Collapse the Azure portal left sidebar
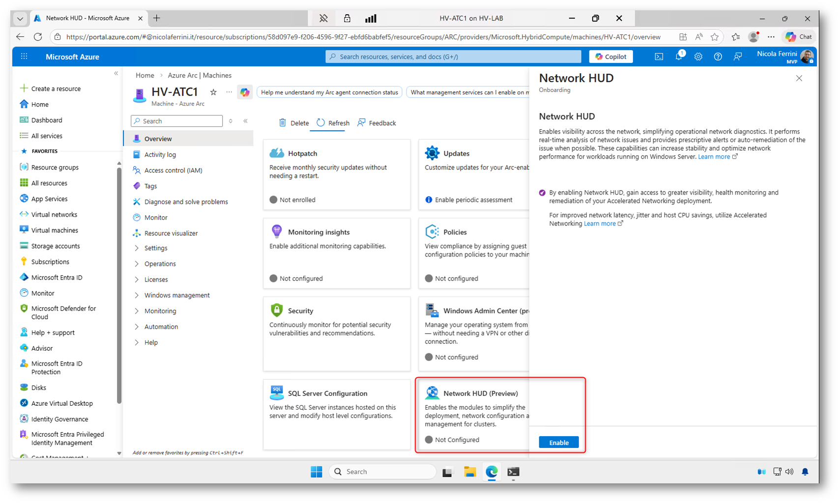Image resolution: width=840 pixels, height=504 pixels. tap(116, 74)
